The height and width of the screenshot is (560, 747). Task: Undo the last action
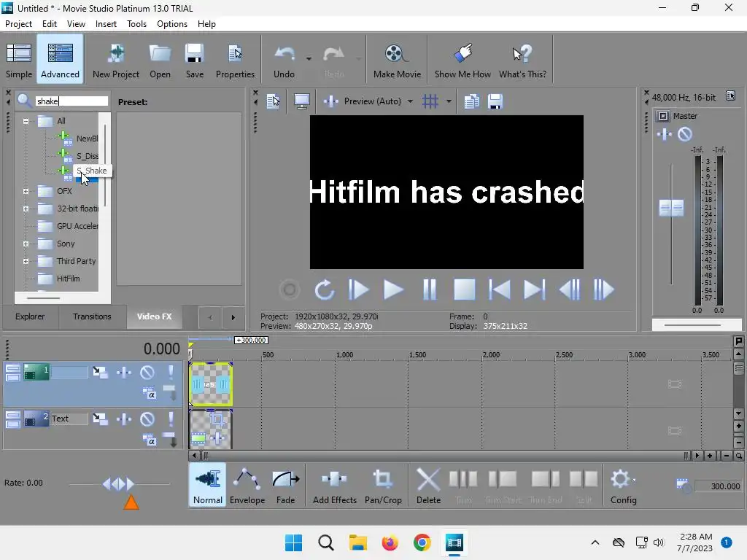click(x=285, y=60)
